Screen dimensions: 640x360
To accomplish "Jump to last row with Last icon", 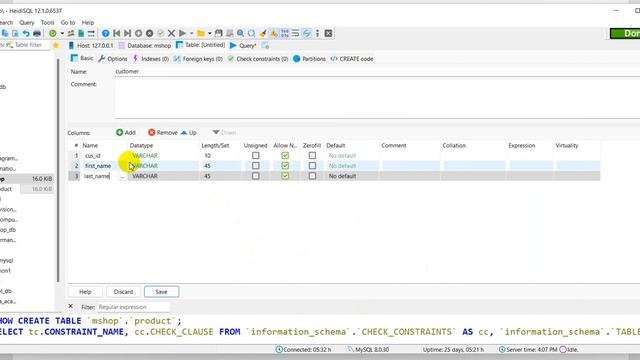I will coord(127,33).
